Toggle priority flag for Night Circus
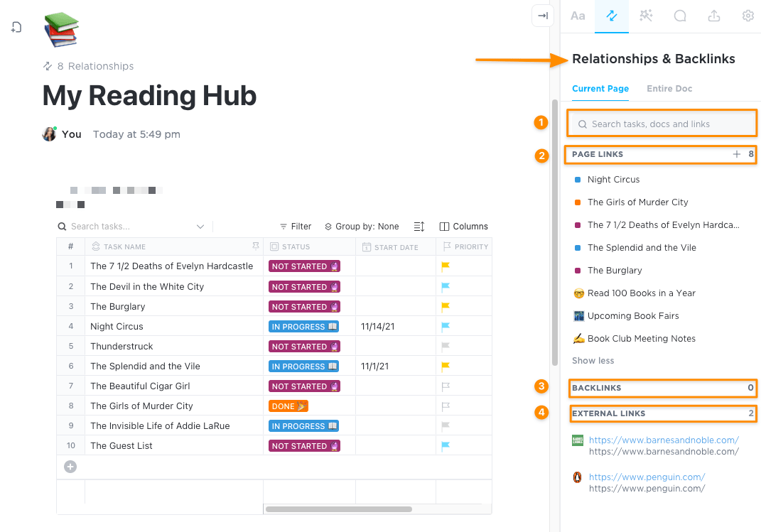Viewport: 761px width, 532px height. click(x=446, y=327)
